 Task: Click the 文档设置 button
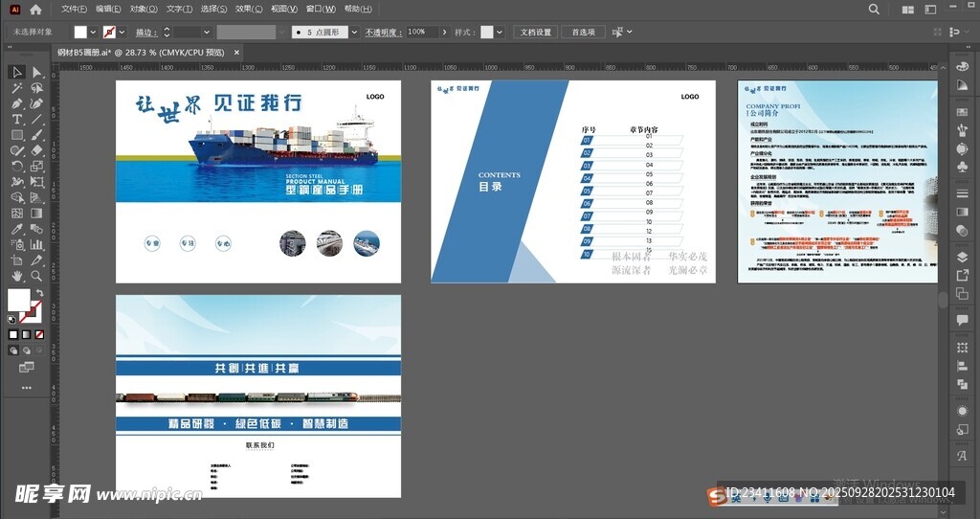pyautogui.click(x=535, y=32)
